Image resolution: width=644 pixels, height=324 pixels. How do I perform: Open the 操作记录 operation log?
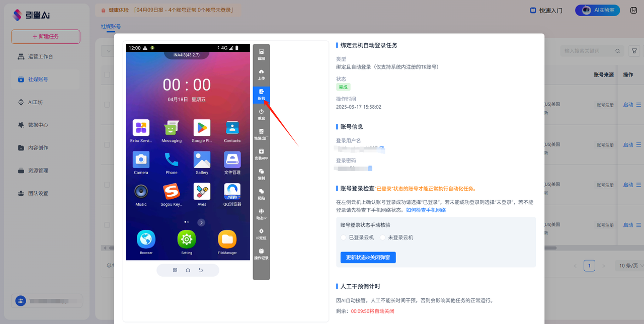(x=261, y=254)
